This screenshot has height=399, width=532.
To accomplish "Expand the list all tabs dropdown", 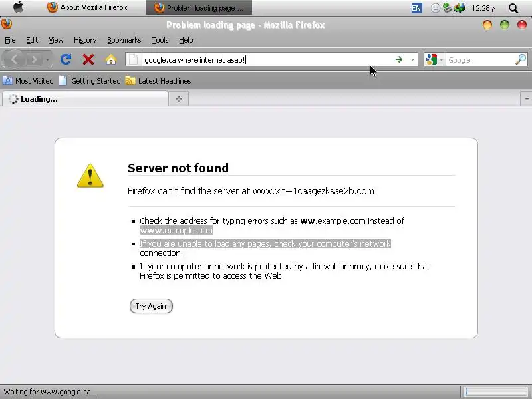I will click(526, 99).
